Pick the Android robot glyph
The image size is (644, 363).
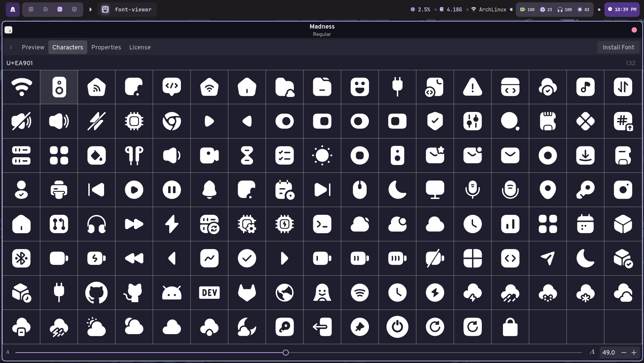point(172,293)
